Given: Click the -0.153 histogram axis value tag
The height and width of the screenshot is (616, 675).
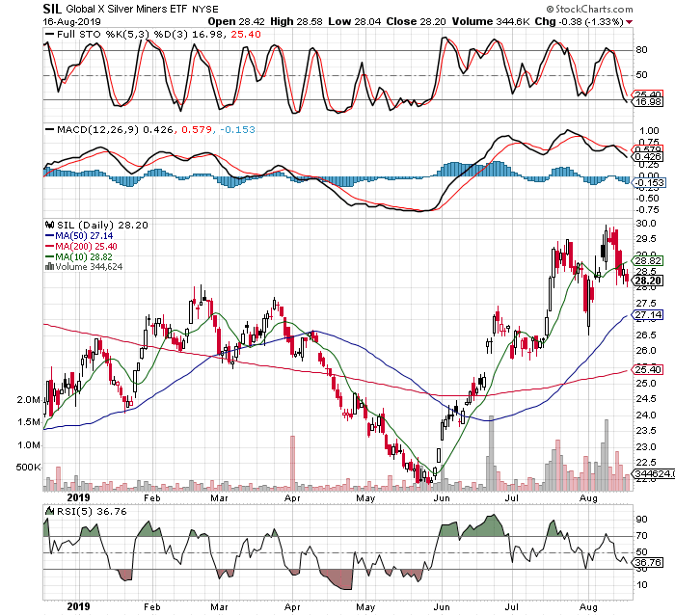Looking at the screenshot, I should click(x=648, y=183).
